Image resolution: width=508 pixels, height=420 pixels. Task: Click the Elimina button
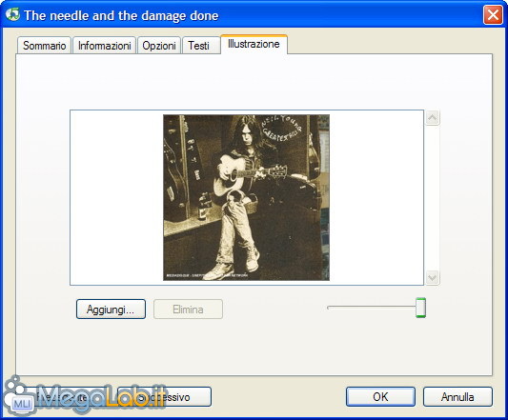(x=188, y=310)
